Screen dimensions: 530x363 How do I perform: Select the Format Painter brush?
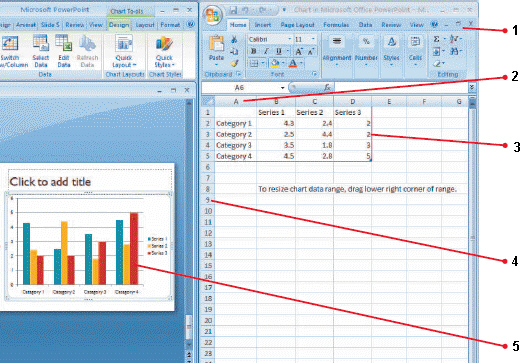pos(234,63)
